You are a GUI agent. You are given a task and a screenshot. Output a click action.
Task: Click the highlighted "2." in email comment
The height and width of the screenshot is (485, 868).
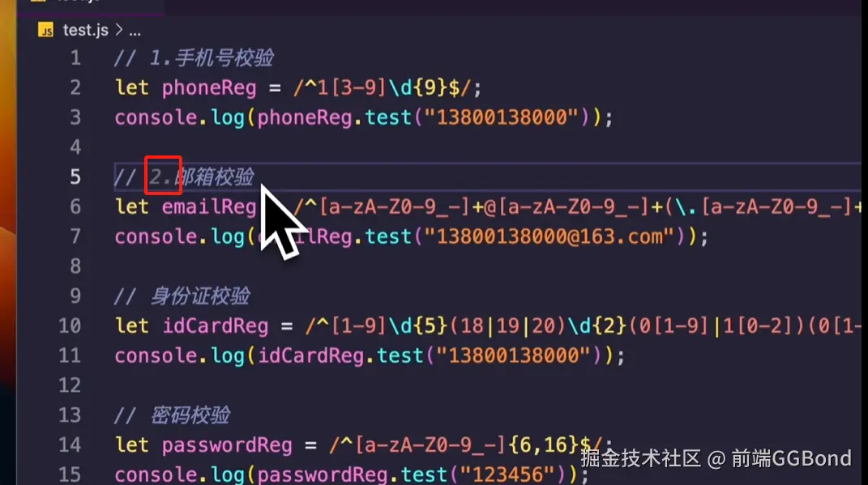point(163,176)
